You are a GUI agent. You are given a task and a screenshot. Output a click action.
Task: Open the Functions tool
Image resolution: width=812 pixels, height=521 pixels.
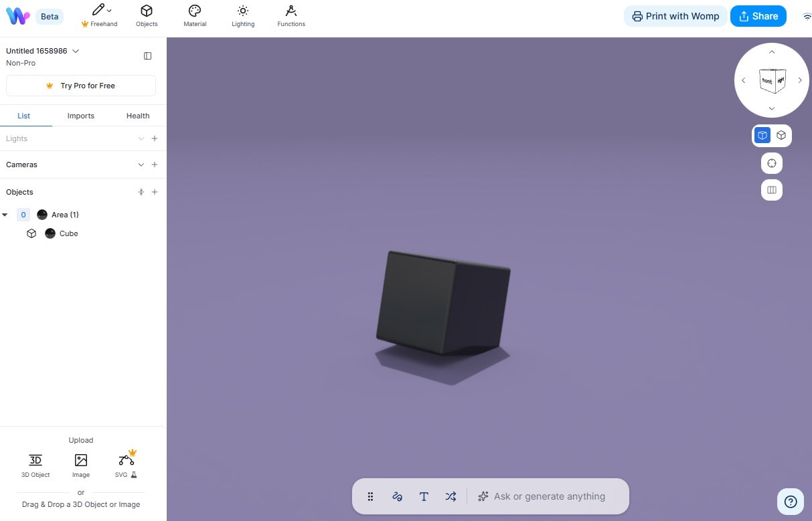[291, 15]
